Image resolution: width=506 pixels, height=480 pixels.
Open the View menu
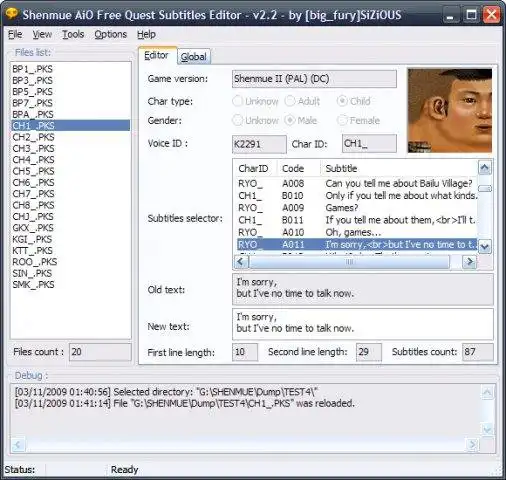[x=42, y=34]
